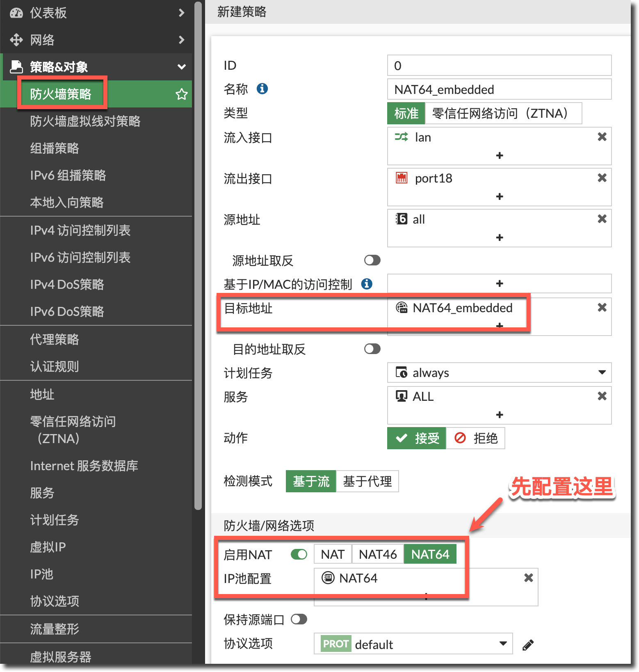Screen dimensions: 639x672
Task: Toggle the 源地址取反 switch
Action: point(372,261)
